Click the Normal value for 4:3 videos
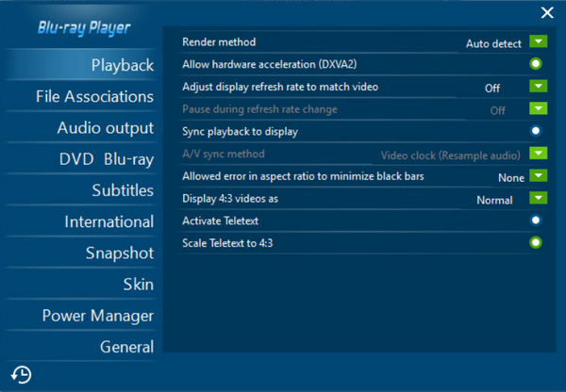Viewport: 566px width, 392px height. tap(494, 200)
